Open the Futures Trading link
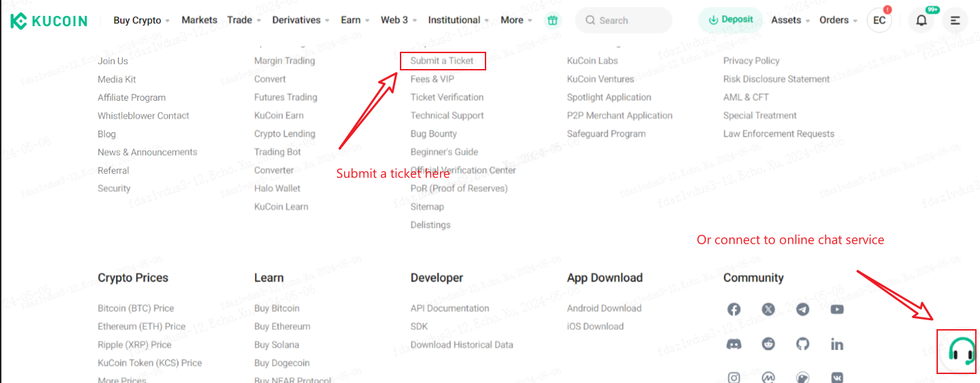The image size is (980, 383). coord(286,97)
